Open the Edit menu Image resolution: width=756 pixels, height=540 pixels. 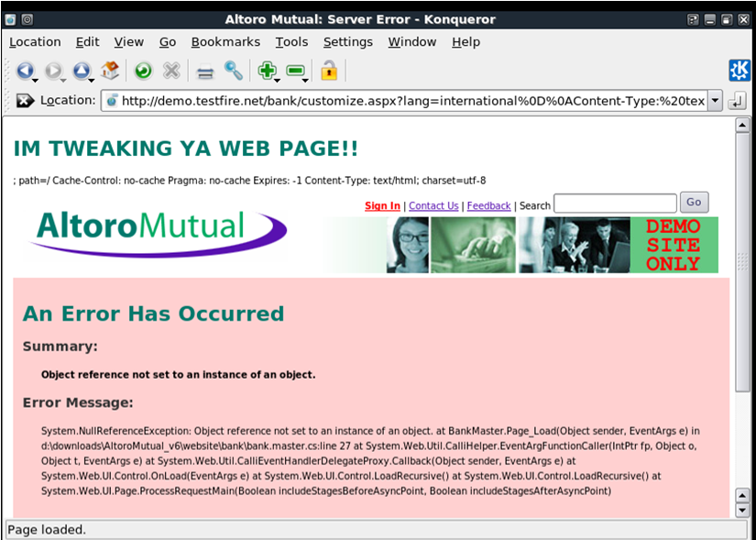(88, 42)
